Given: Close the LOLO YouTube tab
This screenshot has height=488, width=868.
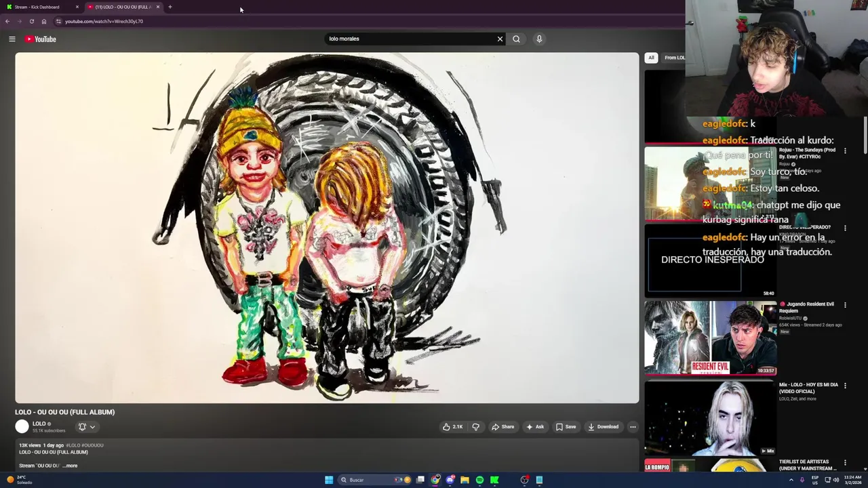Looking at the screenshot, I should (158, 7).
